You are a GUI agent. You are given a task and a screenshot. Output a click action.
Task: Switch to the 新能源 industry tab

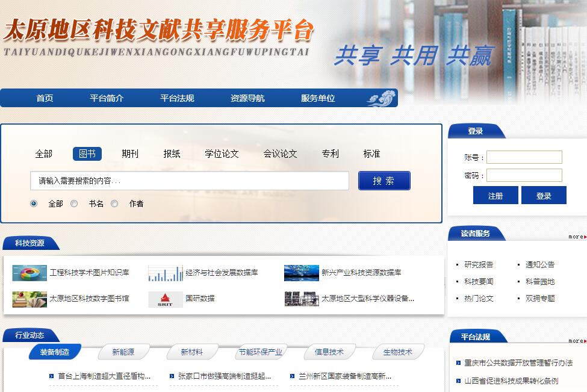pos(123,352)
